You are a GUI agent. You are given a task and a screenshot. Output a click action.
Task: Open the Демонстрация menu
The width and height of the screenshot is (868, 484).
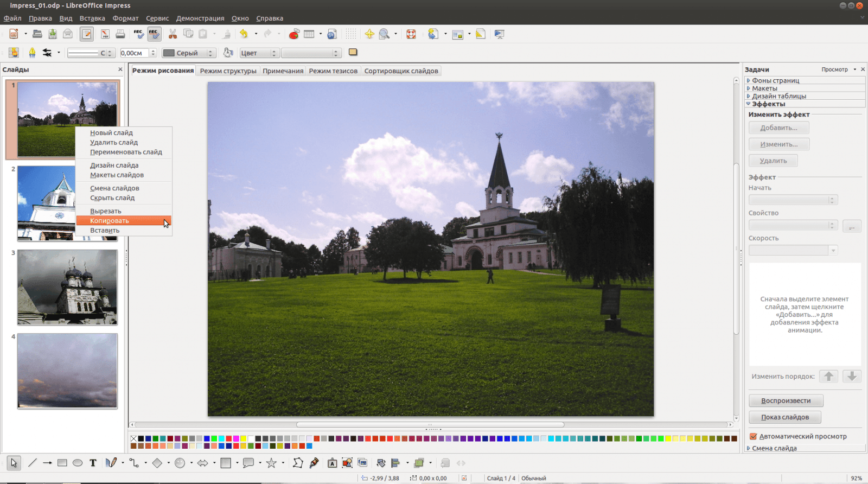pos(200,18)
